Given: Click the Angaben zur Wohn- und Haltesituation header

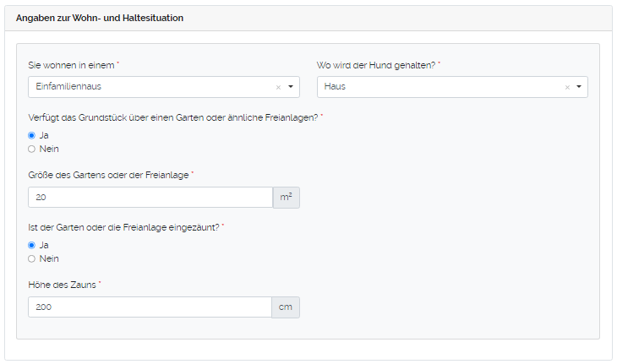Looking at the screenshot, I should (x=100, y=18).
